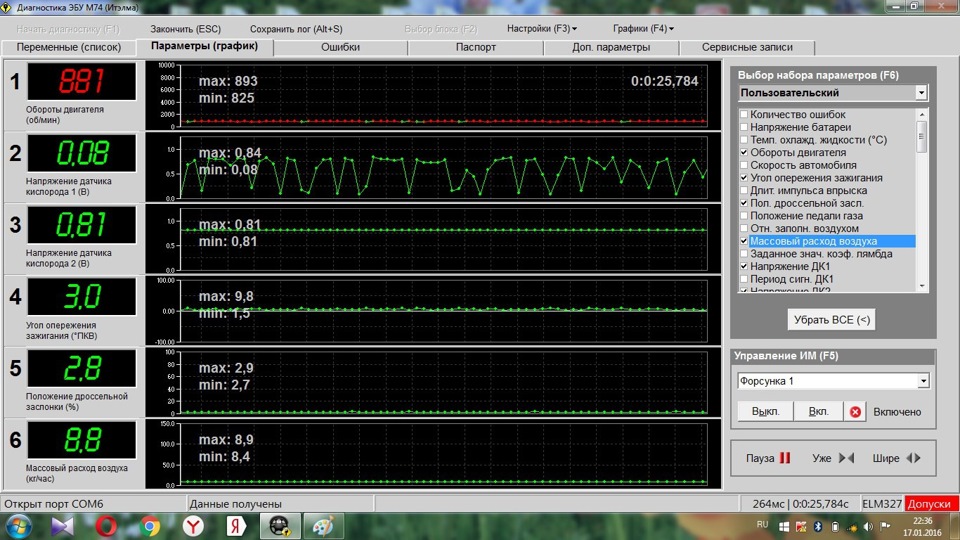Image resolution: width=960 pixels, height=540 pixels.
Task: Click the parameter list scrollbar down arrow
Action: pyautogui.click(x=922, y=286)
